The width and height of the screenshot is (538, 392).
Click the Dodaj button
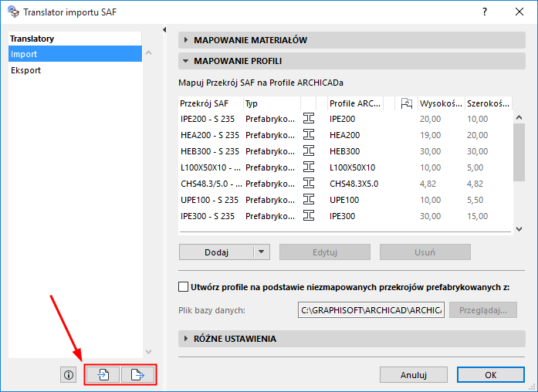pyautogui.click(x=216, y=252)
